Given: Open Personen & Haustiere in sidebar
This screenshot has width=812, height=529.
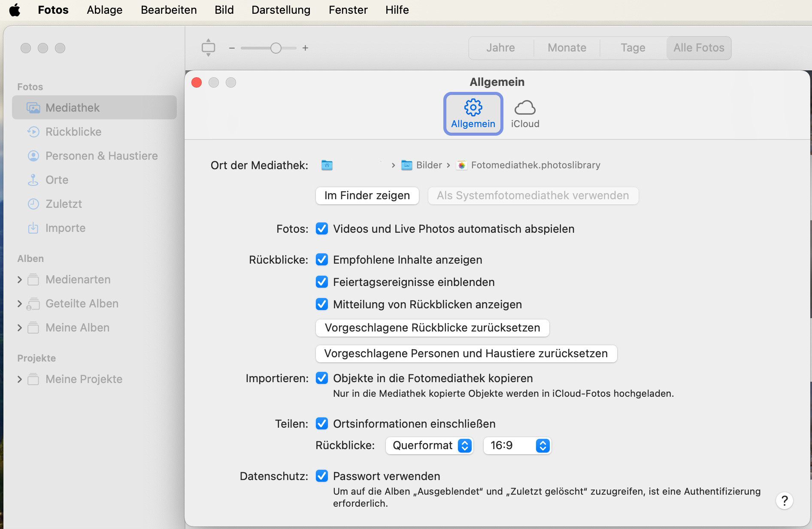Looking at the screenshot, I should click(x=101, y=156).
